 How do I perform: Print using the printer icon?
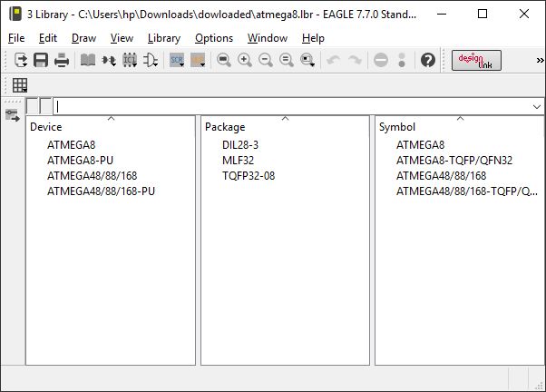pyautogui.click(x=62, y=60)
